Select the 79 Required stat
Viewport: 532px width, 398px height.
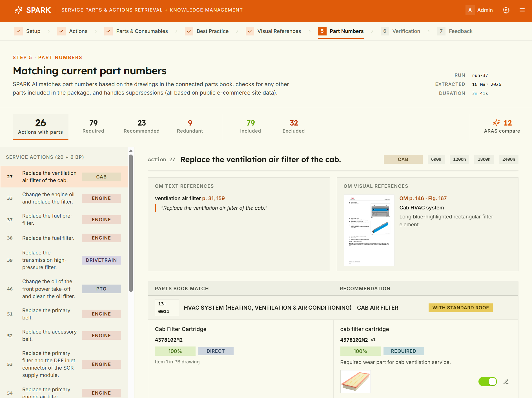[93, 126]
